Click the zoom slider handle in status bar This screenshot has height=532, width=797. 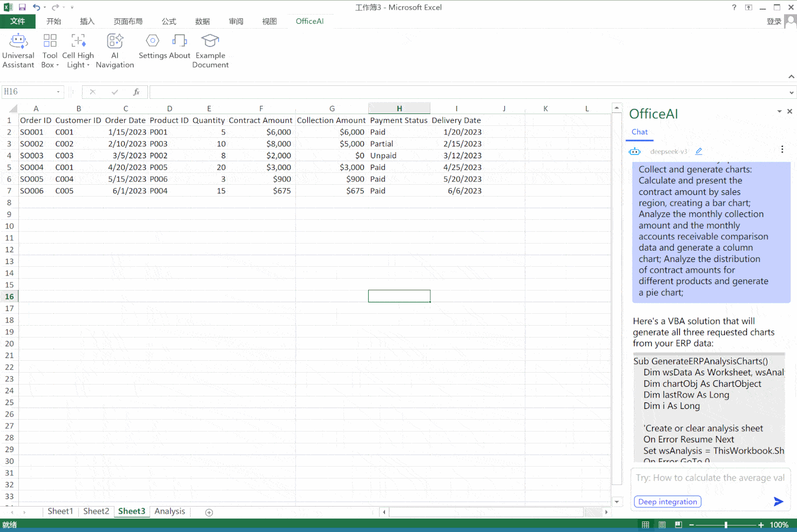[726, 525]
